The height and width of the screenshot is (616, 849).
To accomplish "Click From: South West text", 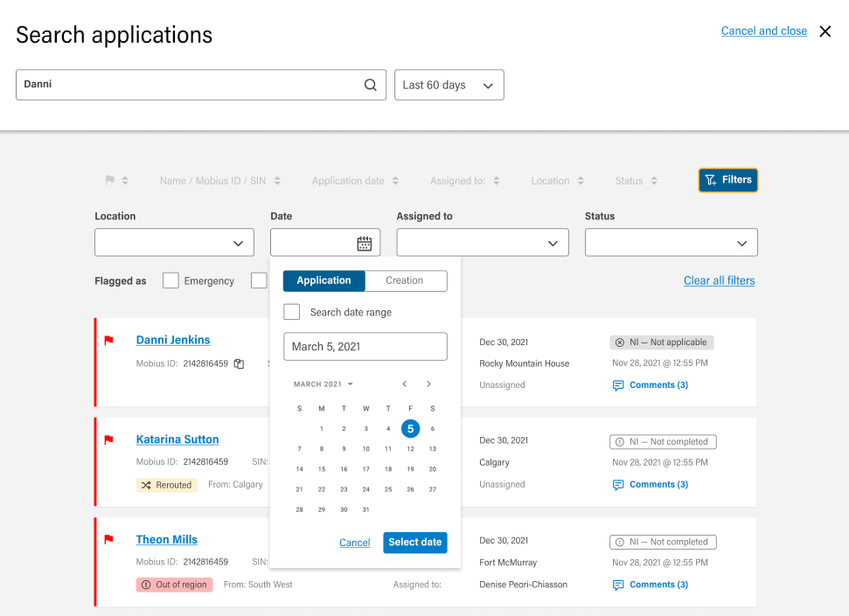I will click(x=258, y=585).
